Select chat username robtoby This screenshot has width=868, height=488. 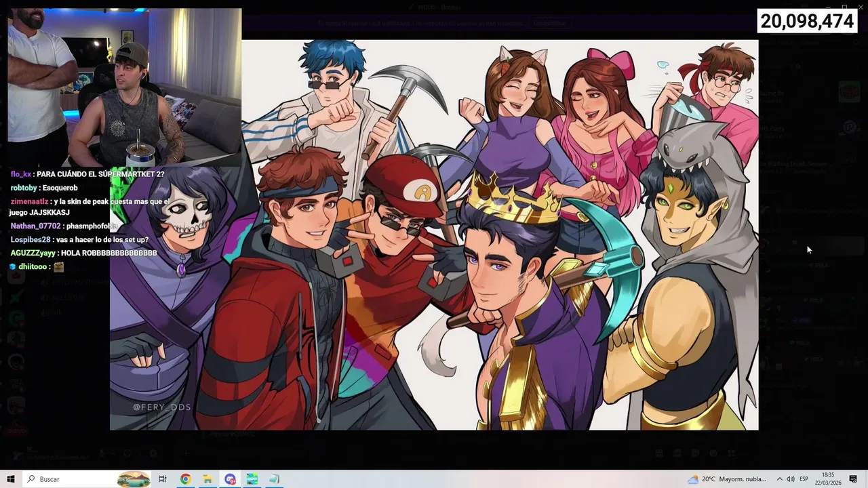[24, 188]
